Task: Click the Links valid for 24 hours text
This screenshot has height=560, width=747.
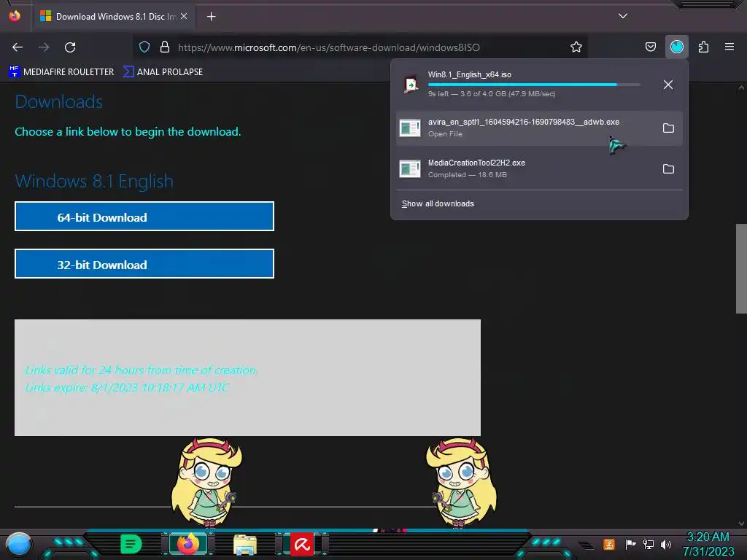Action: coord(141,370)
